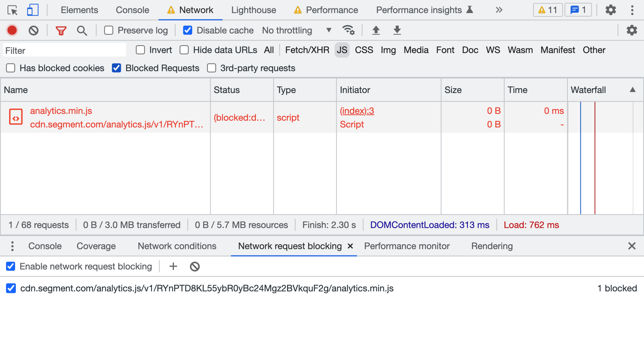Open the drawer three-dot menu

[12, 246]
